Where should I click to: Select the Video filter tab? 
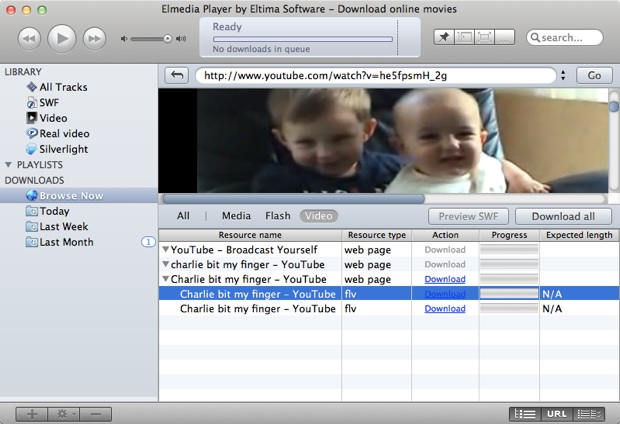click(319, 216)
